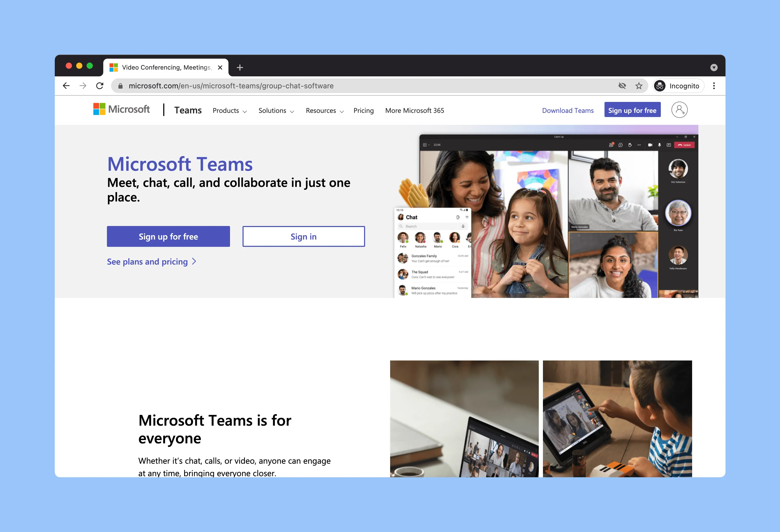This screenshot has width=780, height=532.
Task: Open Chrome's three-dot menu
Action: [x=714, y=86]
